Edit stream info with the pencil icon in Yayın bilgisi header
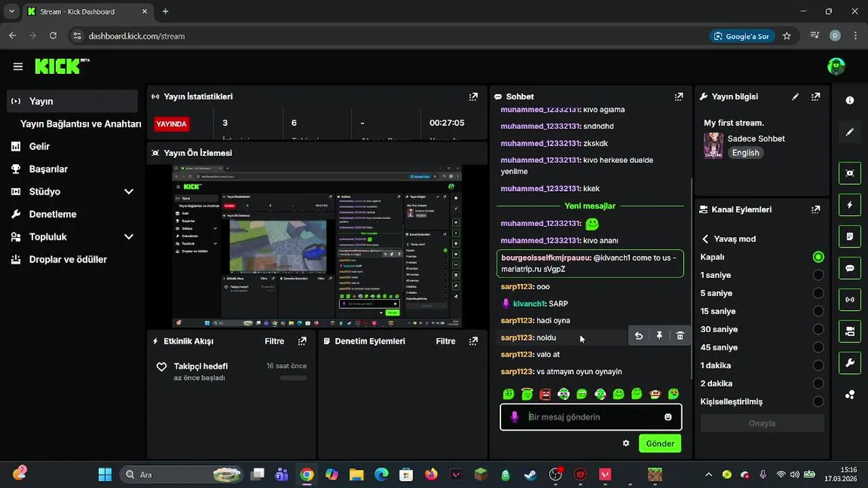868x488 pixels. point(795,97)
